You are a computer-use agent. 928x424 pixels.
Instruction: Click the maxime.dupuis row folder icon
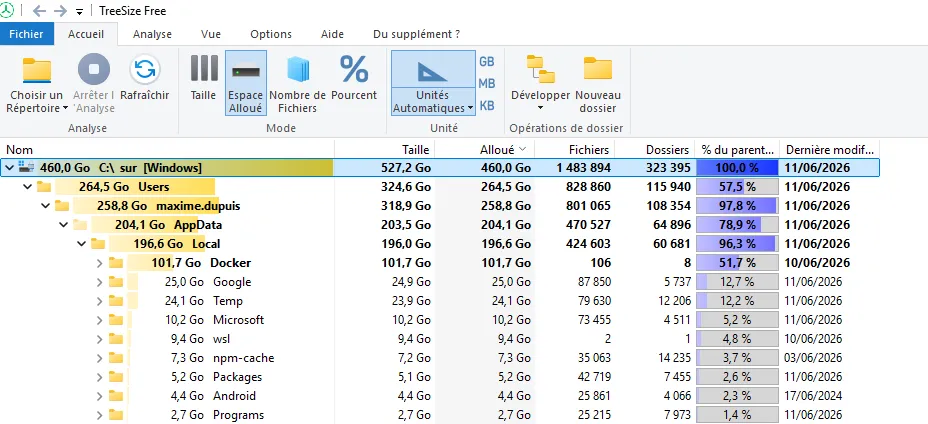(62, 206)
